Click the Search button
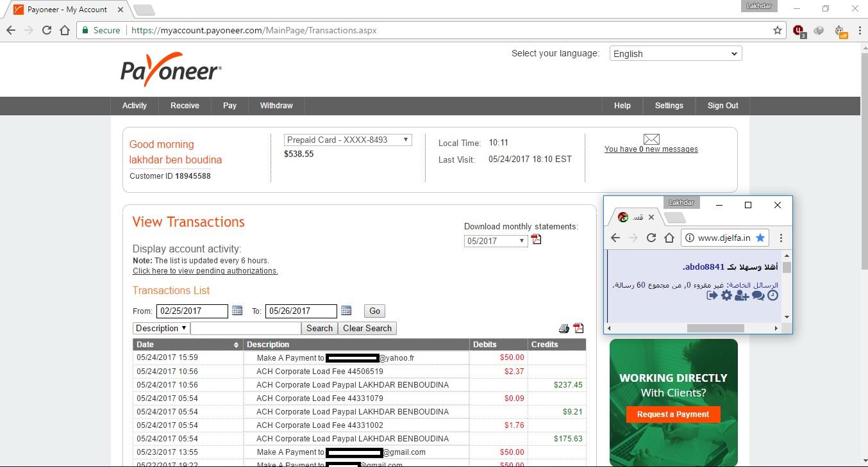 (319, 328)
